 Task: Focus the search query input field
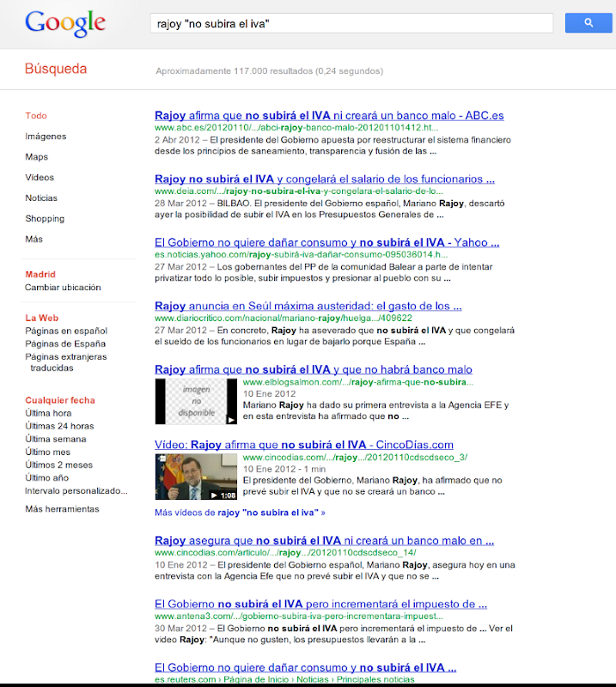pyautogui.click(x=351, y=23)
